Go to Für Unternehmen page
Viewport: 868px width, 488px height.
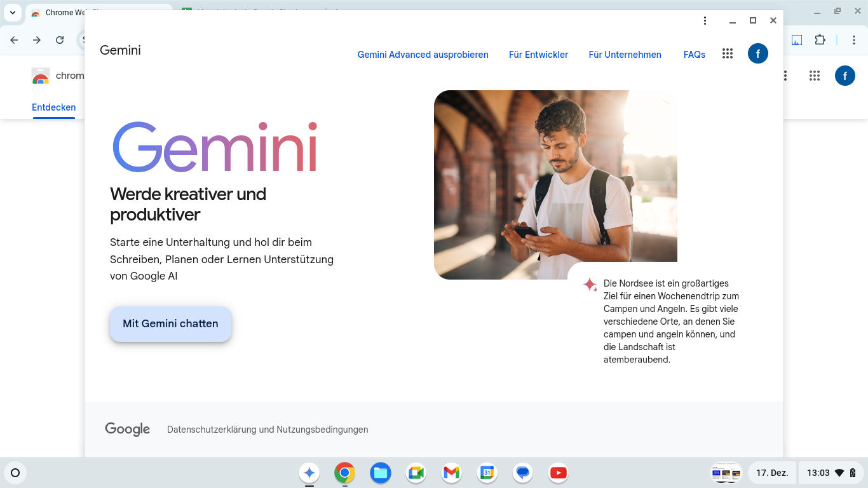point(625,55)
